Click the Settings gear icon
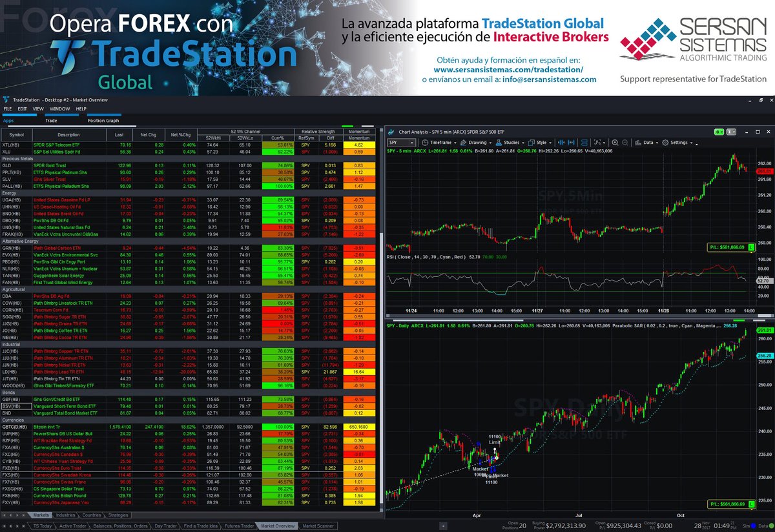The height and width of the screenshot is (532, 775). pyautogui.click(x=665, y=142)
